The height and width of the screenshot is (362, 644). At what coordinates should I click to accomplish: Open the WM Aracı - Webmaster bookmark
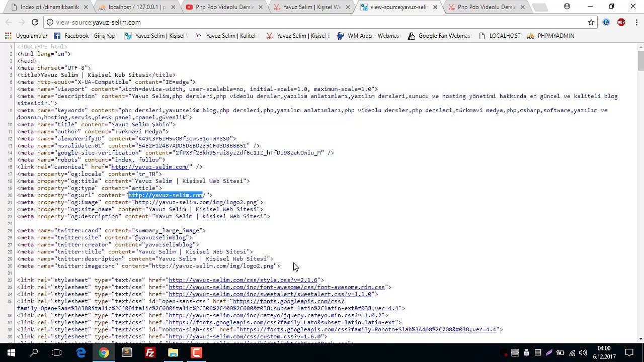(368, 36)
